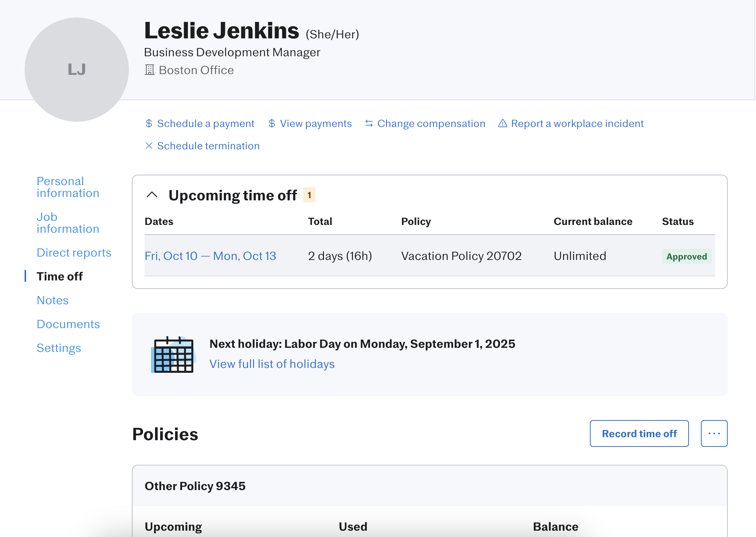Image resolution: width=756 pixels, height=537 pixels.
Task: Click the dollar icon beside Schedule a payment
Action: pyautogui.click(x=149, y=124)
